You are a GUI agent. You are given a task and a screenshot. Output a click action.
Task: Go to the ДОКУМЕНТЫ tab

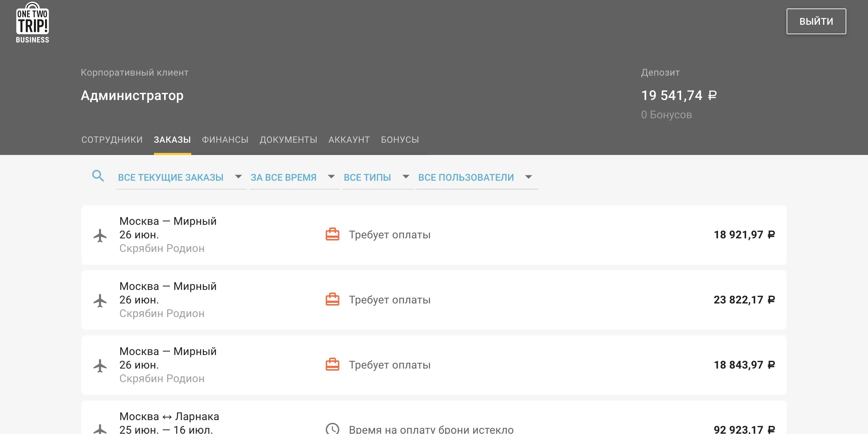289,140
